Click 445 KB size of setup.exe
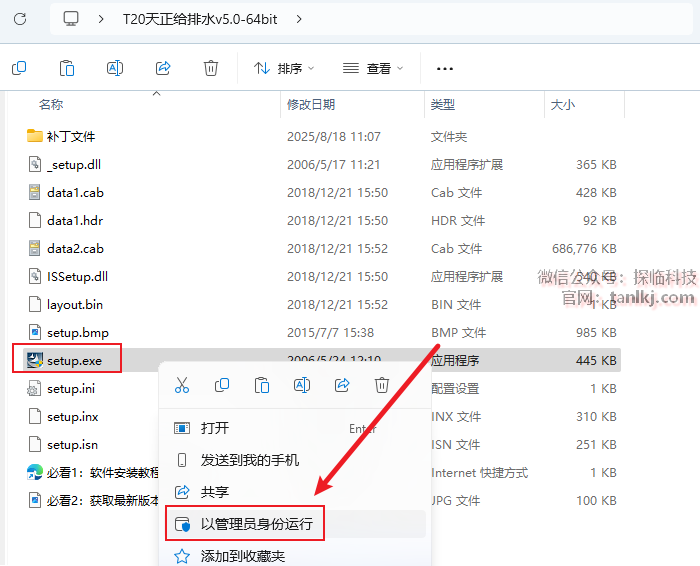700x566 pixels. pos(596,361)
